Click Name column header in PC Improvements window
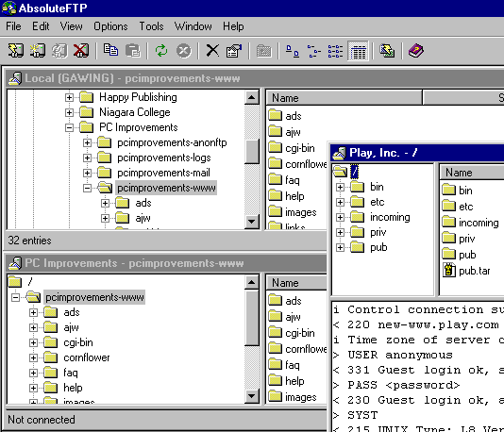The width and height of the screenshot is (504, 432). click(296, 283)
